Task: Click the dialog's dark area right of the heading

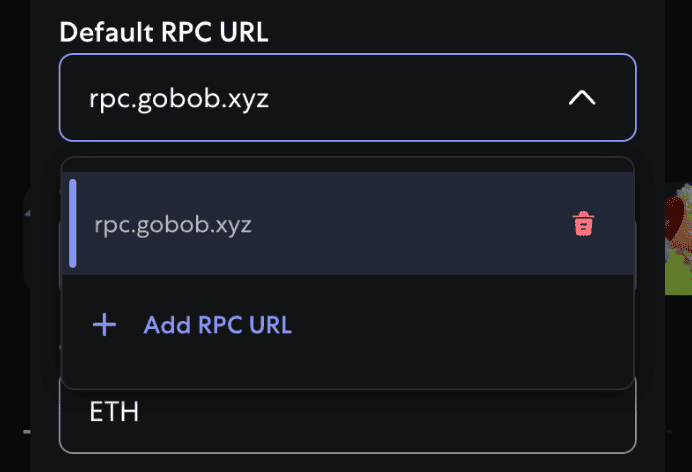Action: [450, 31]
